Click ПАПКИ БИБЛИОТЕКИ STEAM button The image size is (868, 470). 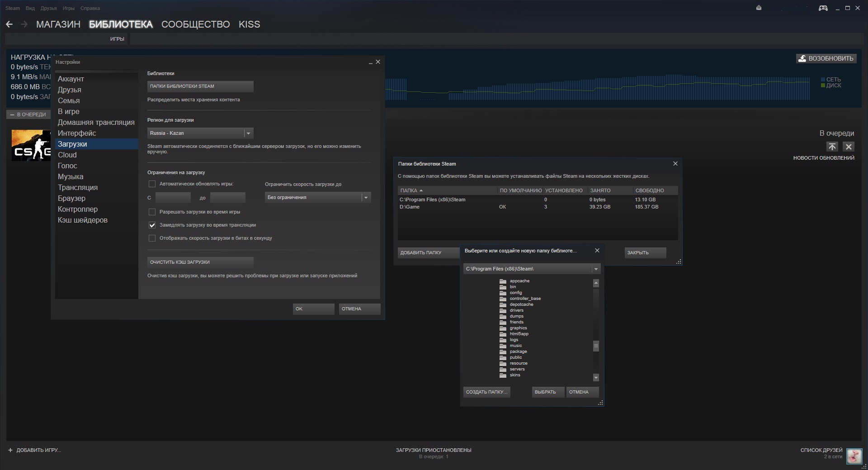[x=200, y=86]
